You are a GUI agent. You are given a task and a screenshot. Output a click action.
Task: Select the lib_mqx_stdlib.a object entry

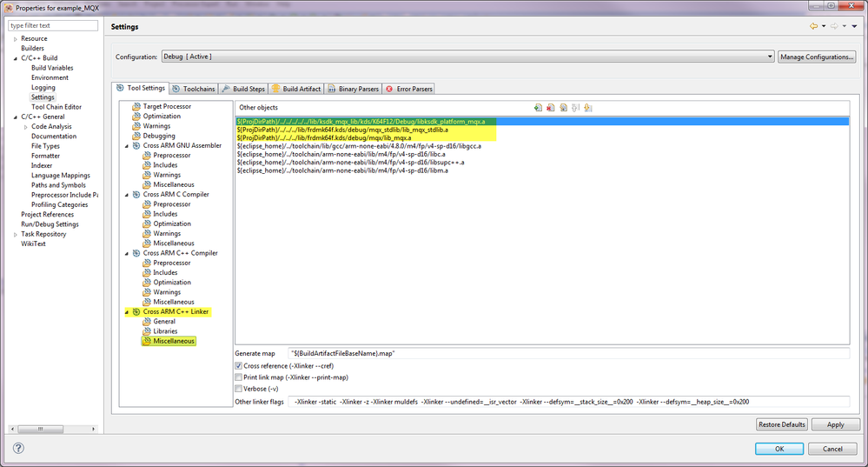pyautogui.click(x=342, y=130)
